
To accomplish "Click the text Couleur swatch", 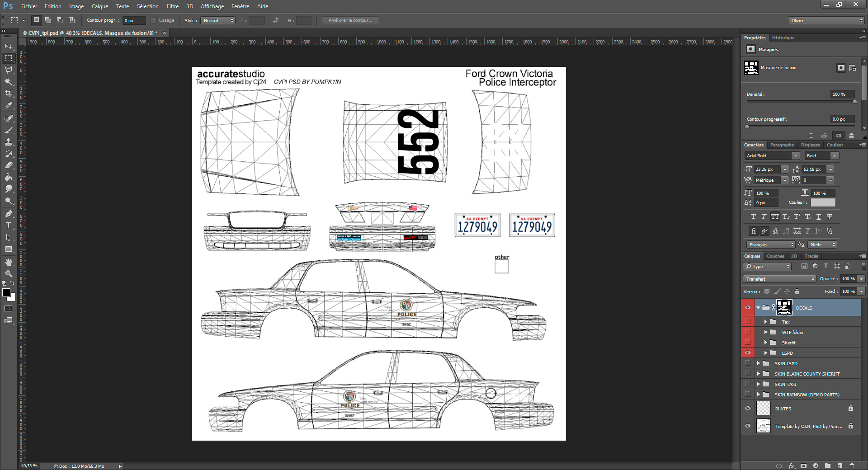I will pos(823,202).
